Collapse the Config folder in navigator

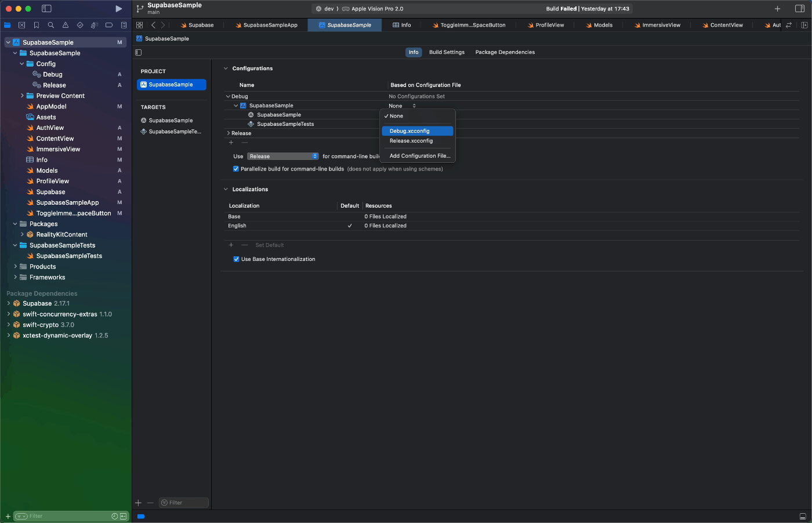(22, 64)
